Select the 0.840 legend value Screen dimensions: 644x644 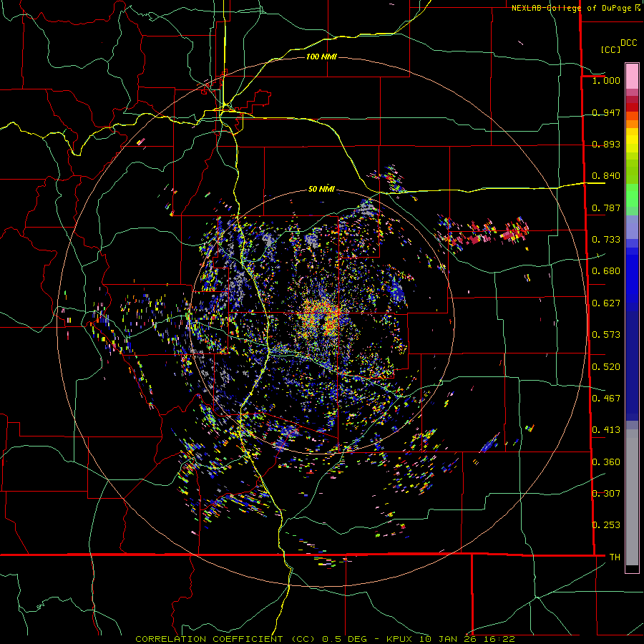pos(606,176)
